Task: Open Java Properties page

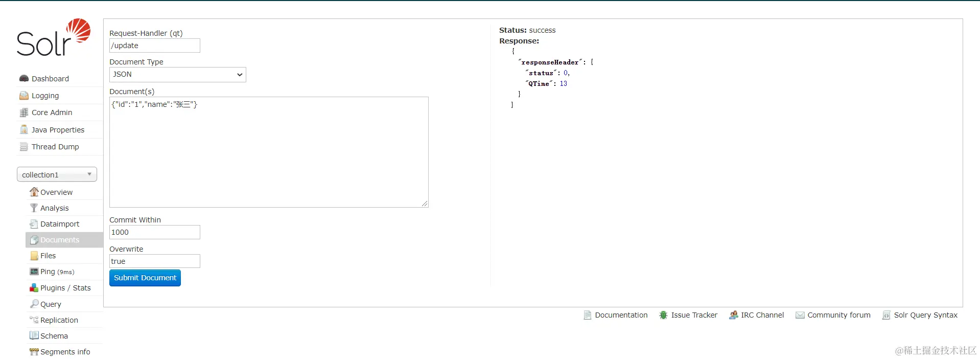Action: (58, 130)
